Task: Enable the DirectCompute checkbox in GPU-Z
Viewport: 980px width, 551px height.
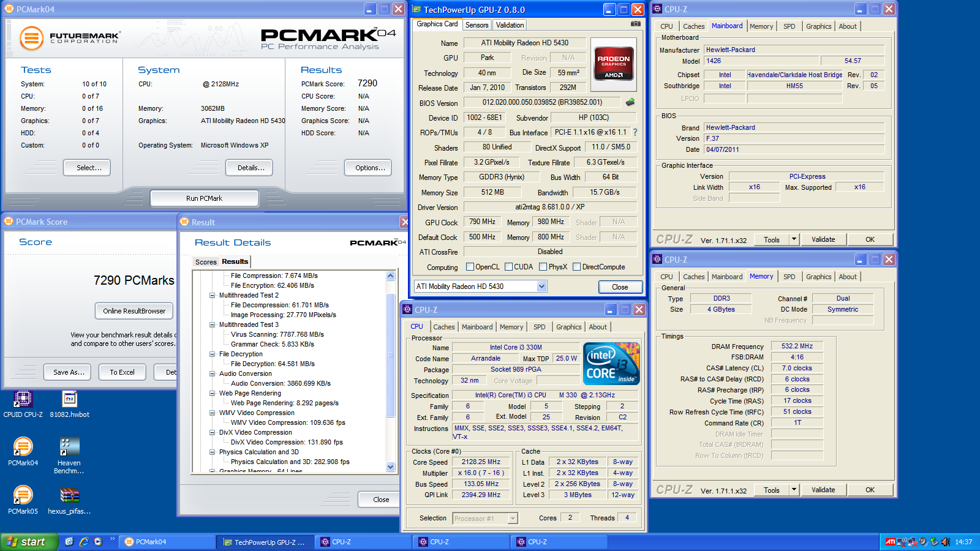Action: click(576, 267)
